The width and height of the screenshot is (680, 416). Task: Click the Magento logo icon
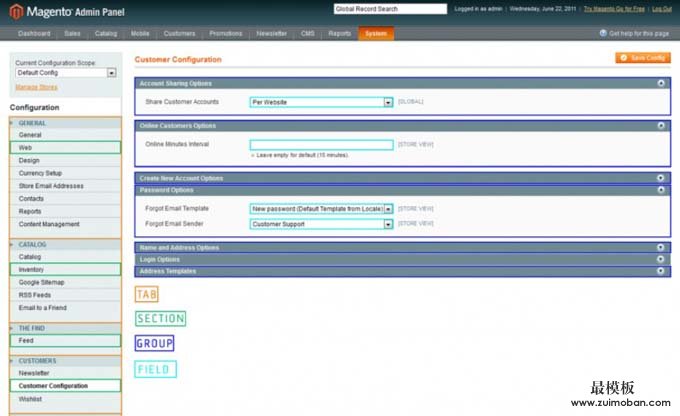coord(16,12)
